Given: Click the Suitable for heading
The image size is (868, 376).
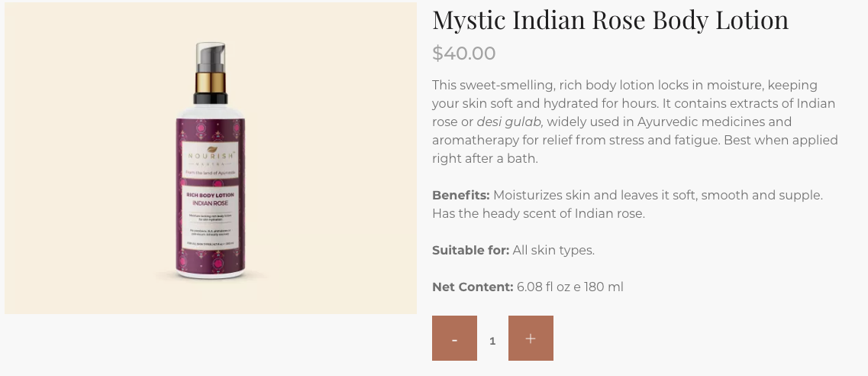Looking at the screenshot, I should pyautogui.click(x=470, y=251).
